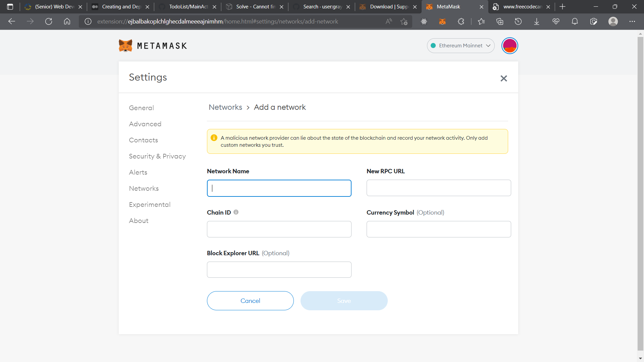Open the MetaMask extension toolbar icon

pos(442,21)
